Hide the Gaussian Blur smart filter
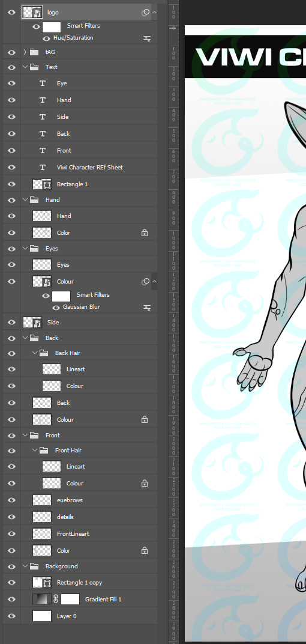The width and height of the screenshot is (306, 644). [x=56, y=307]
